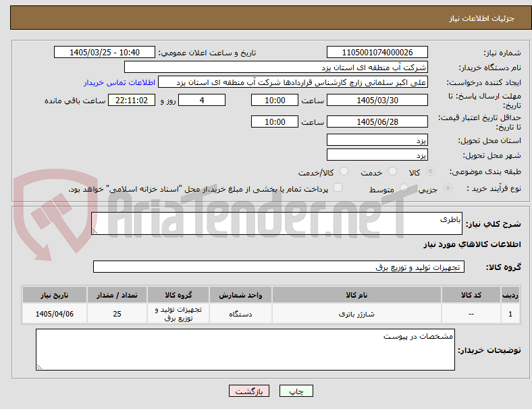This screenshot has height=409, width=532.
Task: Click the چاپ print button
Action: [x=296, y=391]
